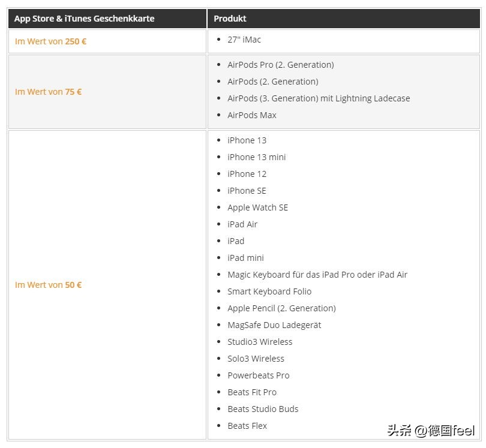Click the '27" iMac' list entry
The width and height of the screenshot is (486, 448).
(x=244, y=40)
